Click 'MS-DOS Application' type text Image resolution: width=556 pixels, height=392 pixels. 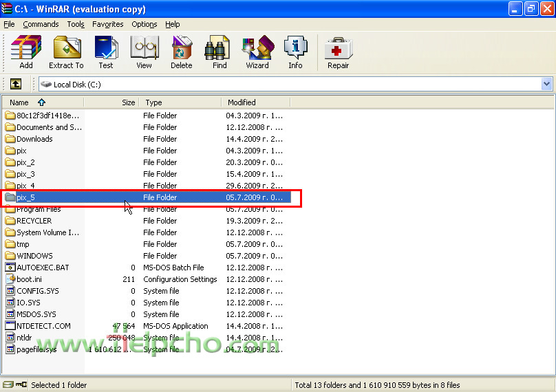(x=175, y=326)
